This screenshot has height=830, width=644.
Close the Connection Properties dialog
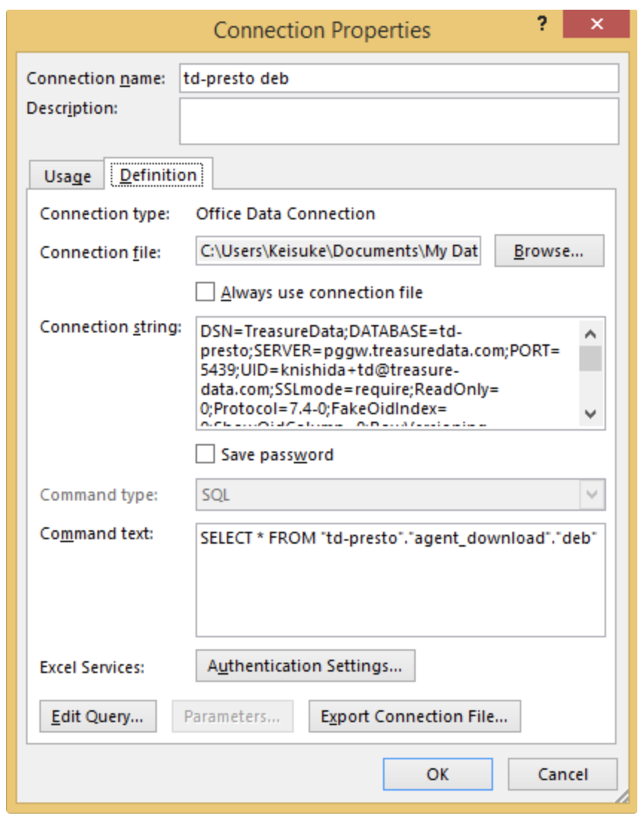click(x=596, y=25)
